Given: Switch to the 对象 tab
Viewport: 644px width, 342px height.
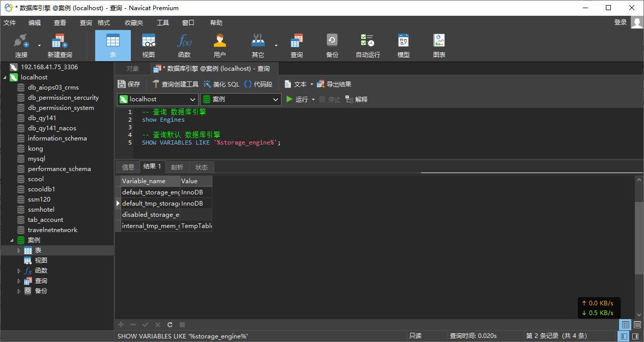Looking at the screenshot, I should point(133,69).
